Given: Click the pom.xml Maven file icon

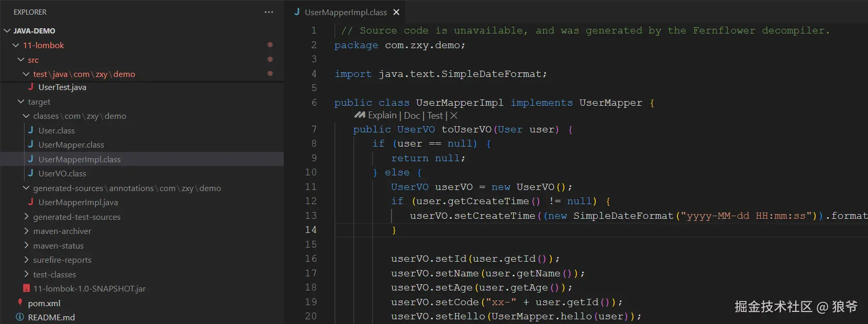Looking at the screenshot, I should tap(20, 303).
